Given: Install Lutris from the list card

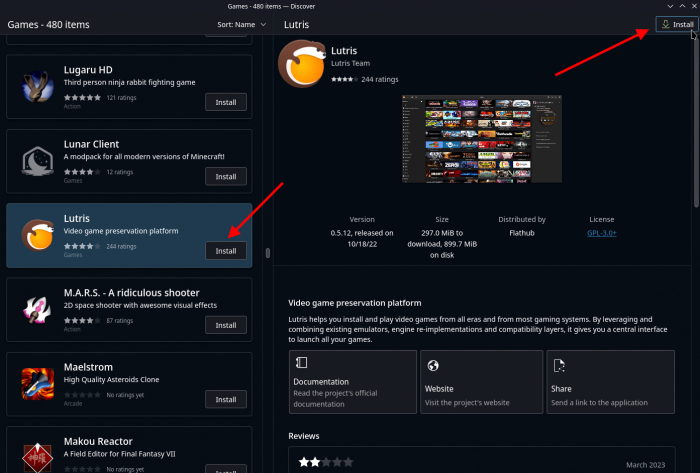Looking at the screenshot, I should pyautogui.click(x=226, y=251).
